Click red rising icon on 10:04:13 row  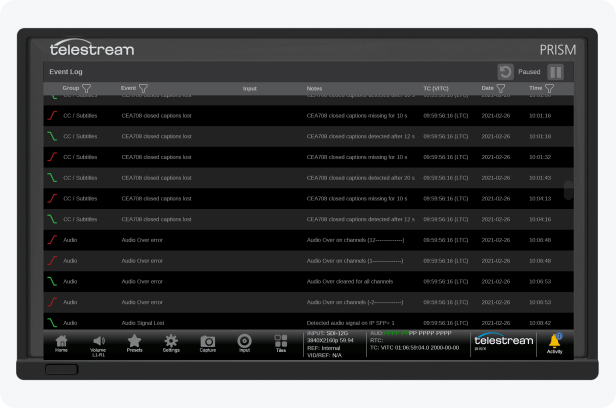pos(52,198)
